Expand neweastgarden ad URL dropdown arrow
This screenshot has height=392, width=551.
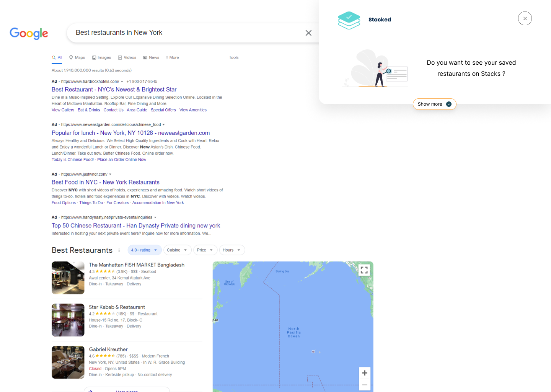pyautogui.click(x=164, y=125)
